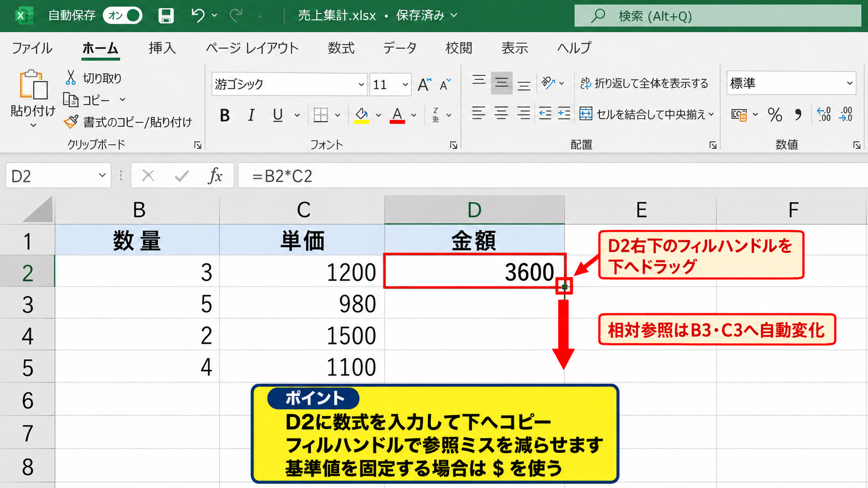The height and width of the screenshot is (488, 868).
Task: Click the 切り取り button label
Action: click(102, 78)
